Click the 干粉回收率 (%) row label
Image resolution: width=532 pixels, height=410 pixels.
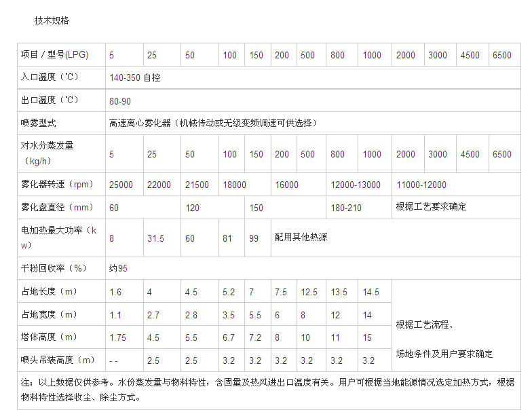coord(54,268)
